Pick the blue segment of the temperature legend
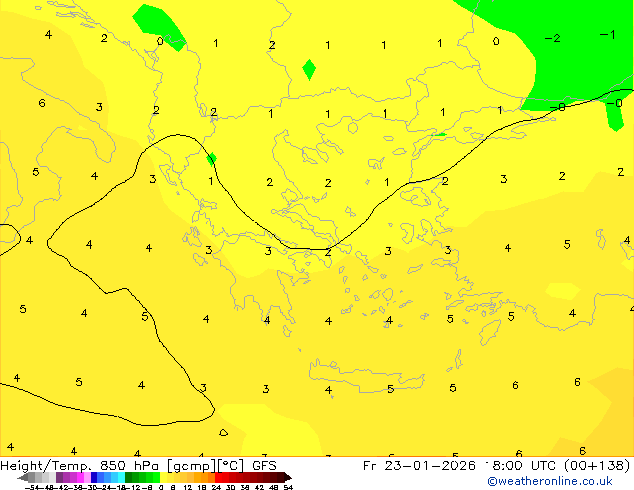Screen dimensions: 634x490 pyautogui.click(x=100, y=477)
